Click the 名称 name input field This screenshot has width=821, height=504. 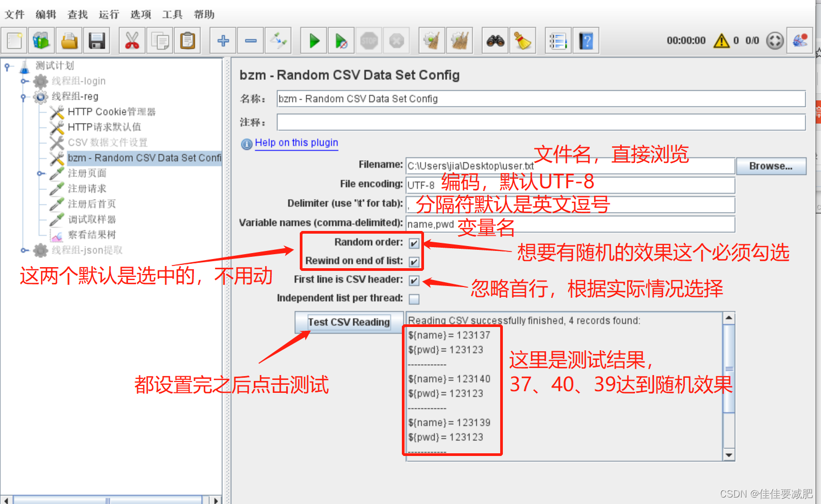point(541,99)
